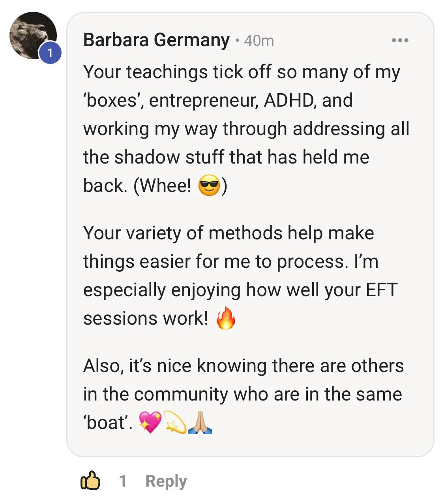Open the three-dot comment options menu
444x504 pixels.
coord(400,40)
